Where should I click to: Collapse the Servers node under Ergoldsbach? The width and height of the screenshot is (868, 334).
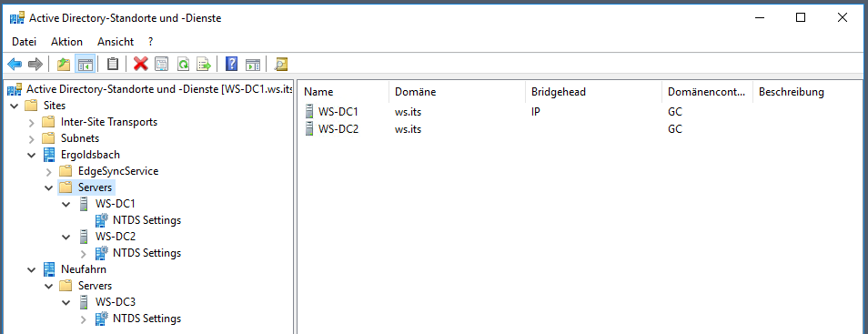tap(49, 187)
